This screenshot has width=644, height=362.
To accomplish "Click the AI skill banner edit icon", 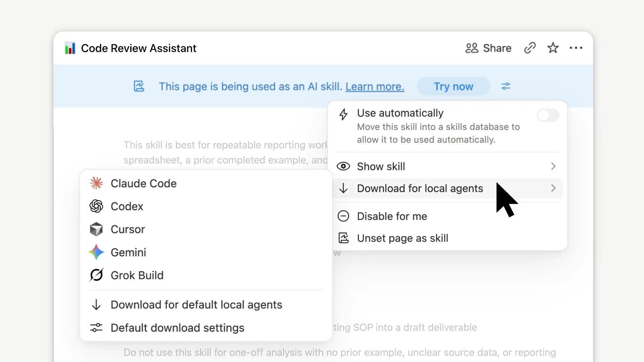I will coord(139,86).
